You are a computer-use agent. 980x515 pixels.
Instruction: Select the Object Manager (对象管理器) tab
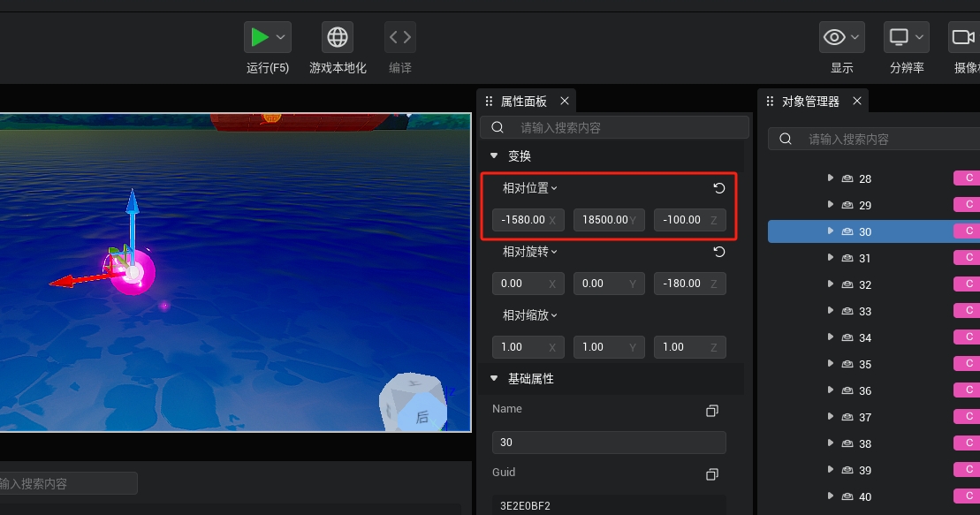pos(809,102)
